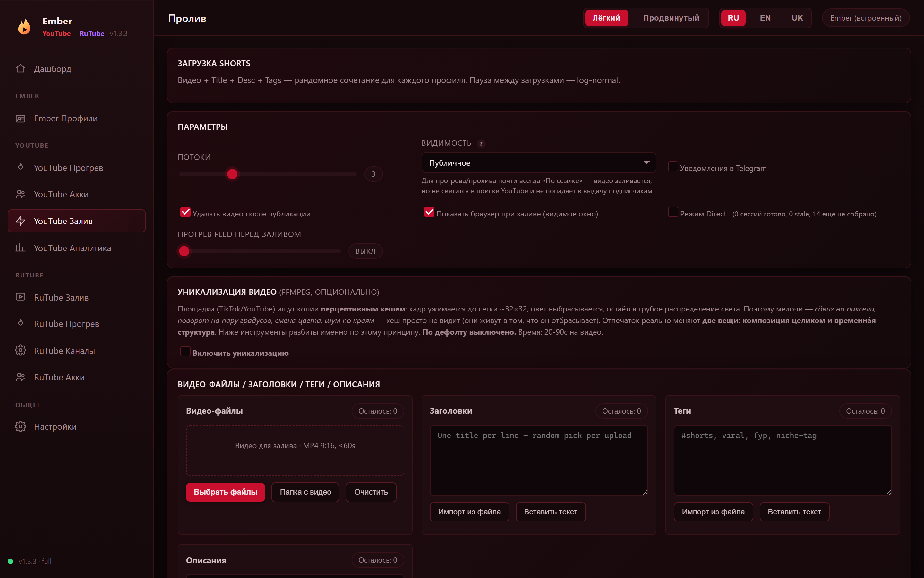Click Осталось: 0 badge in Заголовки
The width and height of the screenshot is (924, 578).
[621, 411]
